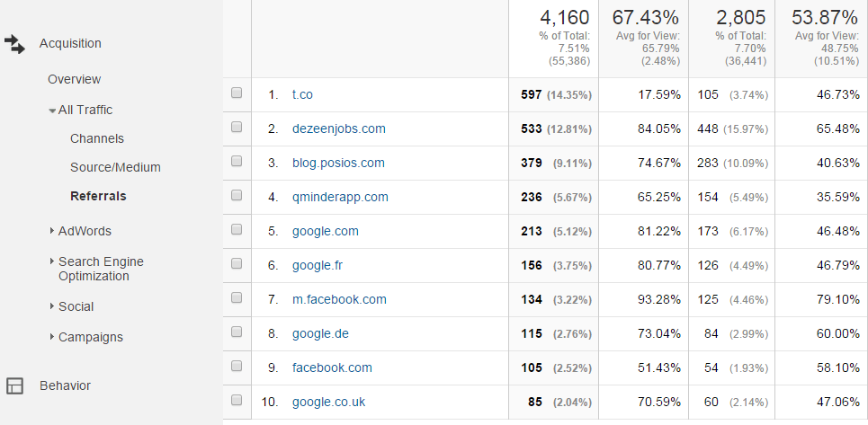
Task: Open the Source/Medium report
Action: pyautogui.click(x=115, y=167)
